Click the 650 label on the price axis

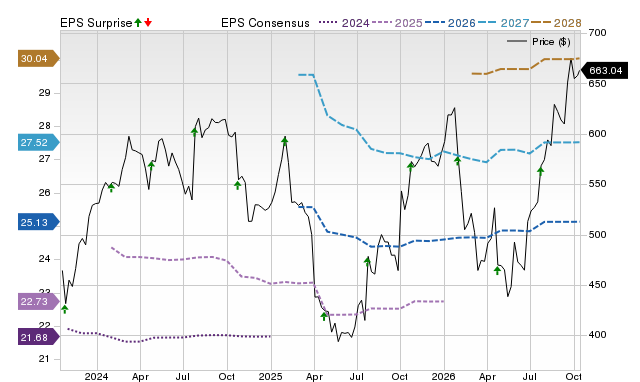pyautogui.click(x=598, y=83)
